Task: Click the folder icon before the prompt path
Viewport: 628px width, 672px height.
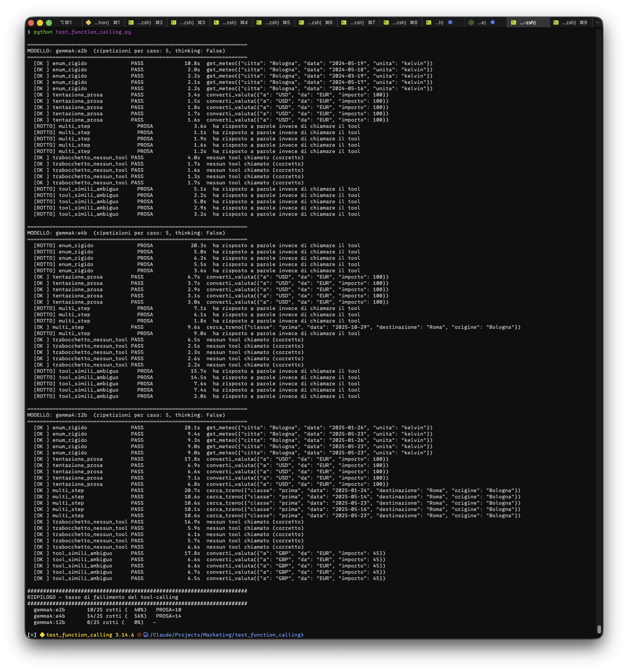Action: (146, 635)
